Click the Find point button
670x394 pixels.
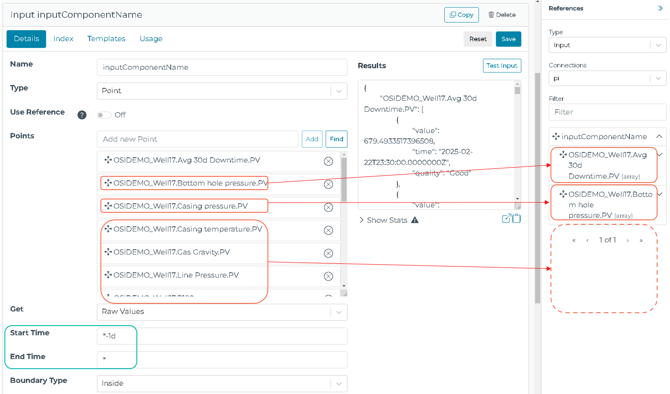(x=336, y=139)
